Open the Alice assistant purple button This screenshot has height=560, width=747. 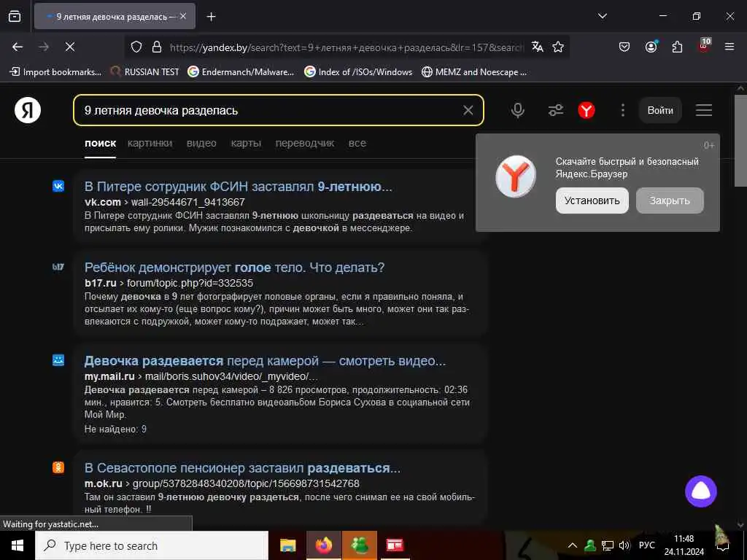point(701,491)
